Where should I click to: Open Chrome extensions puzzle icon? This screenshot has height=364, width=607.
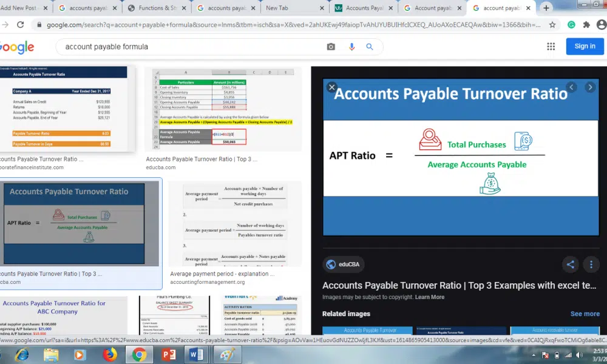[586, 25]
